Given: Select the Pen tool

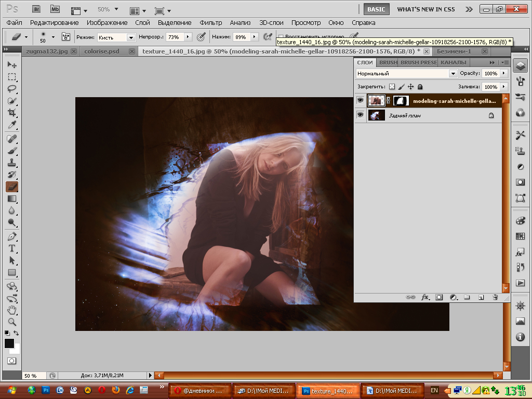Looking at the screenshot, I should point(12,236).
